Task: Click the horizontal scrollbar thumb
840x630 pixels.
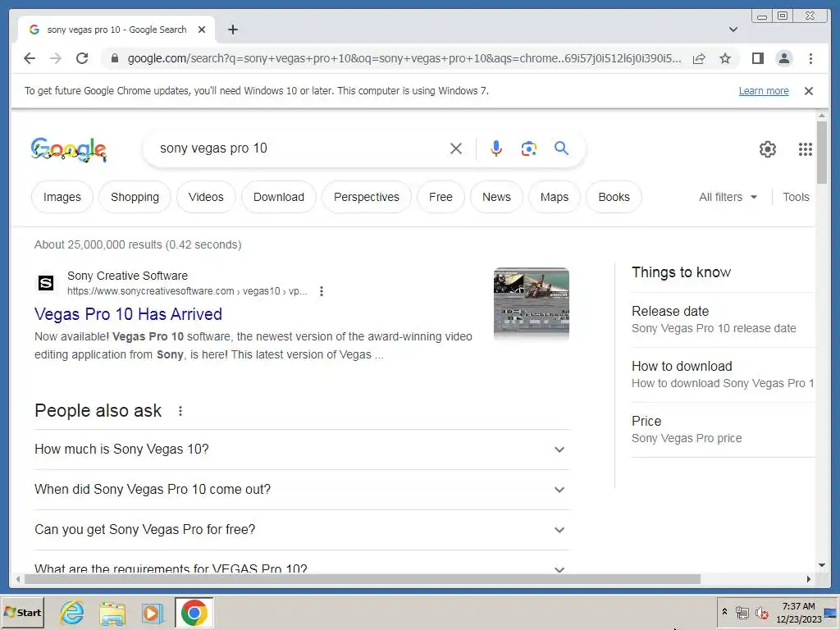Action: [362, 579]
